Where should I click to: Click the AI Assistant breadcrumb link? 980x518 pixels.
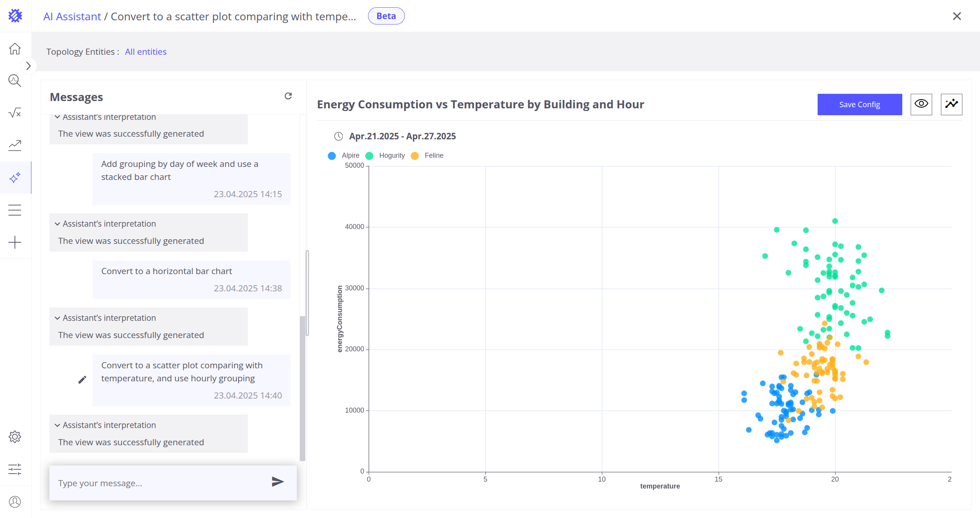click(72, 16)
